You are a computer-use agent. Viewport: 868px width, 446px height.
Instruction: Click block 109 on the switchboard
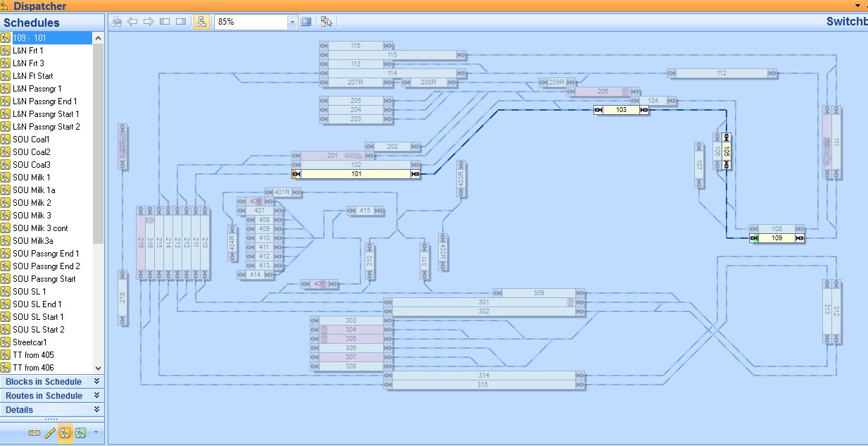point(776,238)
